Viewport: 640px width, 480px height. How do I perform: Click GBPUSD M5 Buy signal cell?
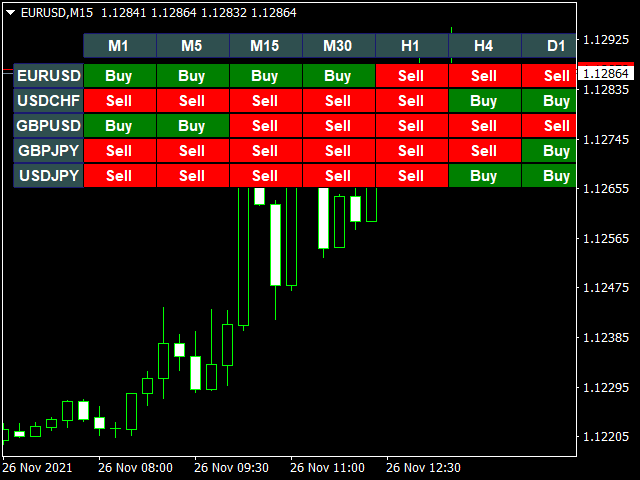193,126
